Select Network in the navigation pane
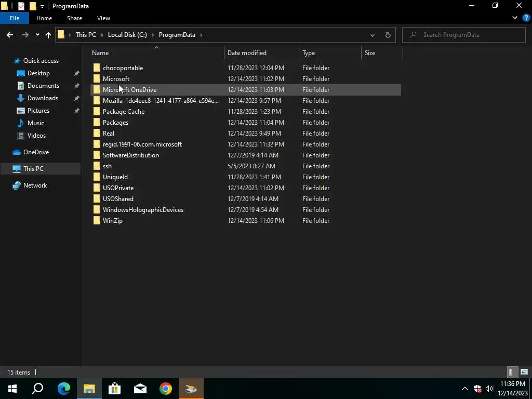 pyautogui.click(x=35, y=185)
